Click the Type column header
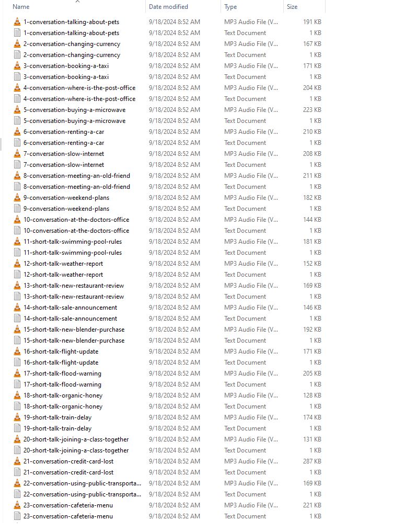This screenshot has height=532, width=393. (x=230, y=7)
